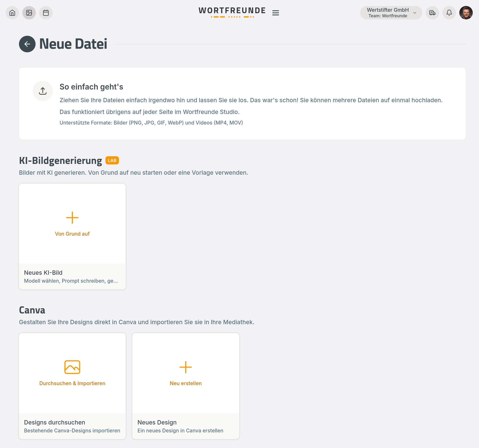Click the 'Unterstützte Formate' line

click(x=151, y=123)
